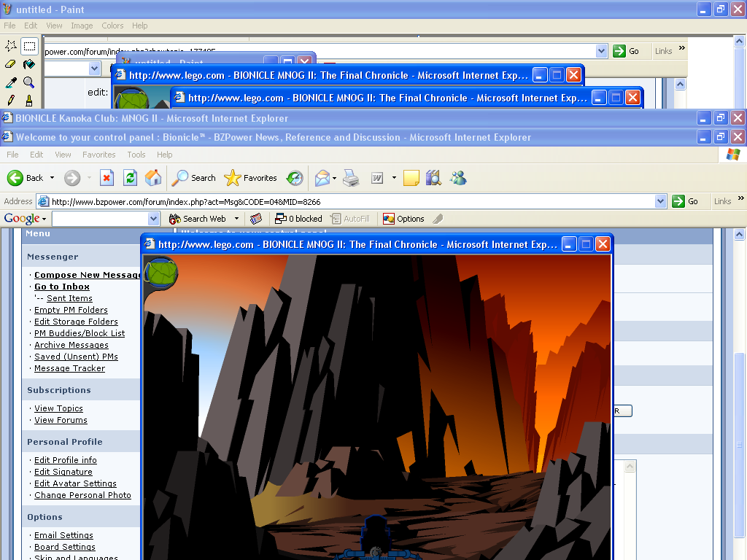Expand the Google search box dropdown
The image size is (747, 560).
coord(153,219)
